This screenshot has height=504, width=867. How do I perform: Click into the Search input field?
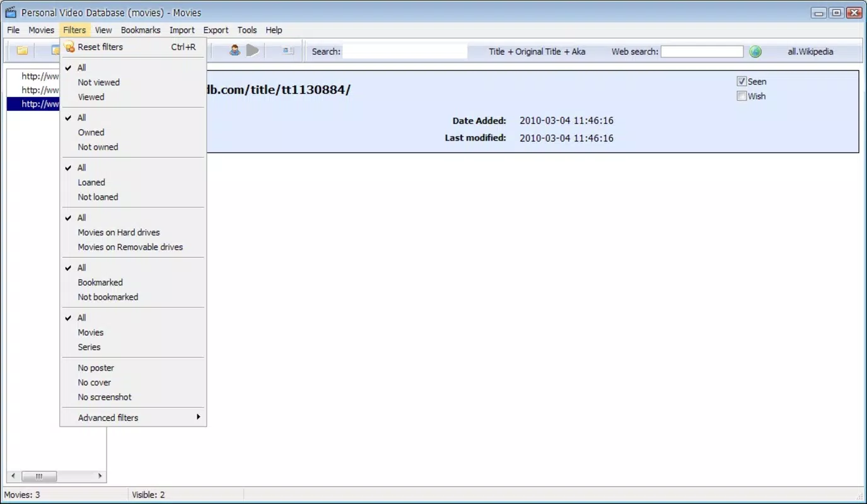[405, 52]
